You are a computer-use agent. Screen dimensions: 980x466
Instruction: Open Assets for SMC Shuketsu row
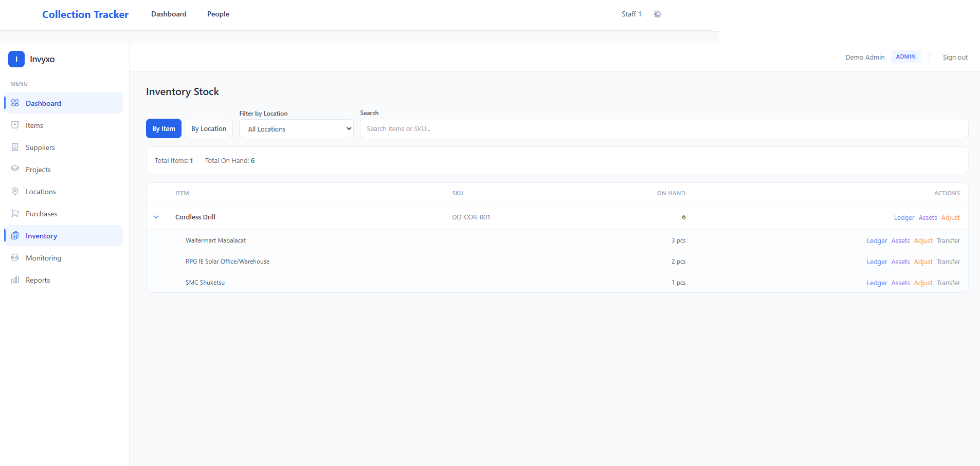(x=900, y=283)
